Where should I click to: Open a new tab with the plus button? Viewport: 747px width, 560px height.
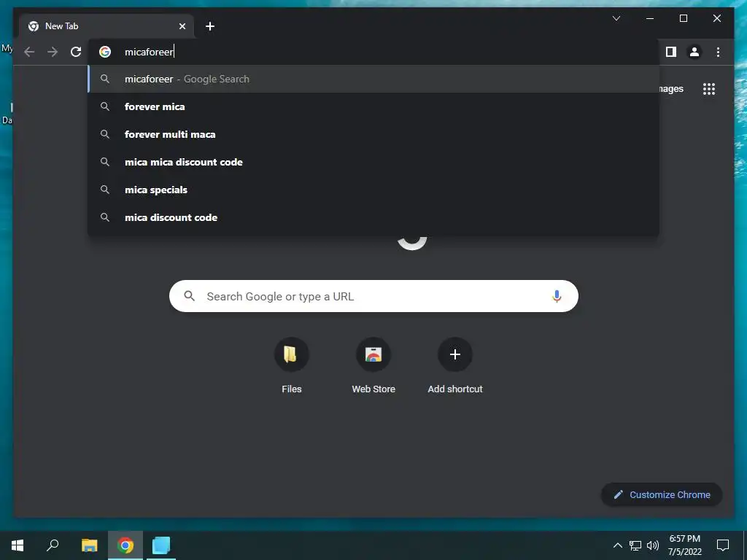(210, 26)
